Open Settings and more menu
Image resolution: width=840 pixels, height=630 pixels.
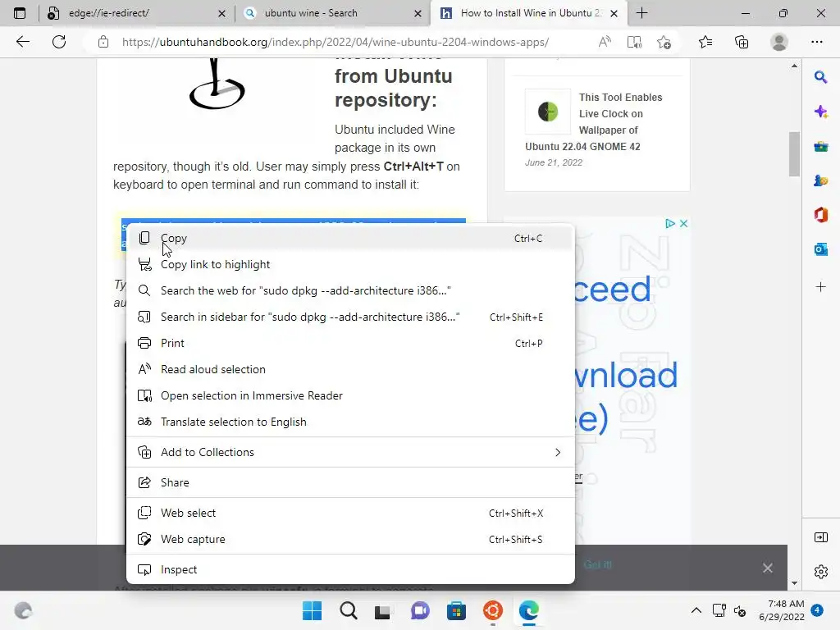tap(817, 43)
